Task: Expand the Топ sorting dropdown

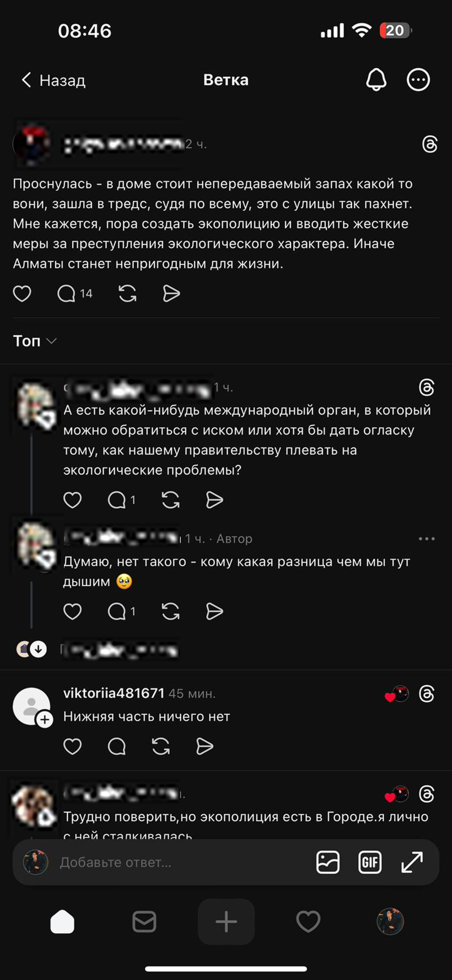Action: pos(35,341)
